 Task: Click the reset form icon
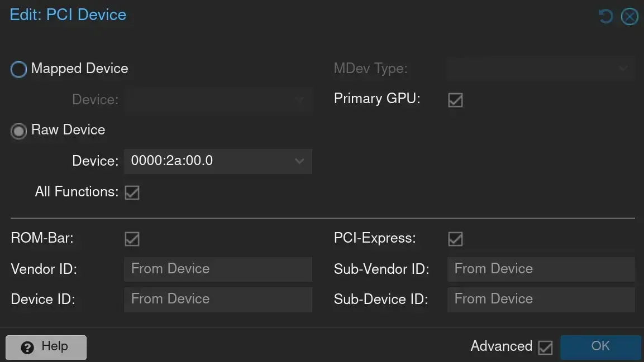click(x=605, y=16)
